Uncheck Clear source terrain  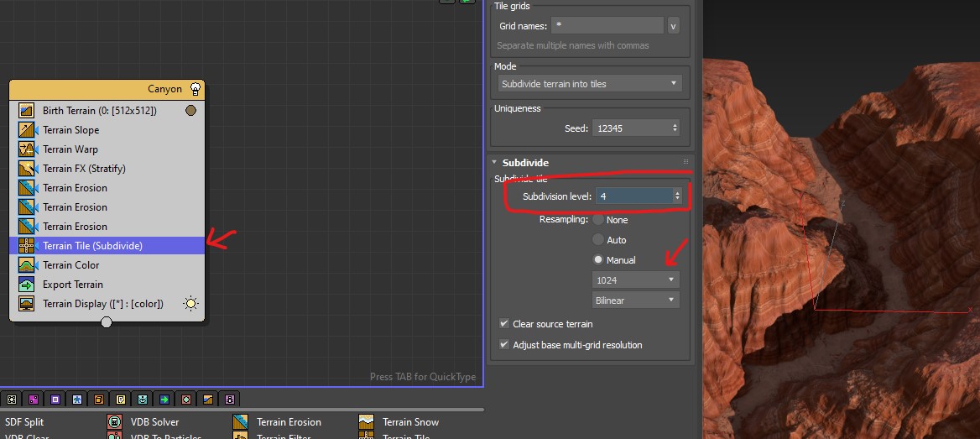[504, 324]
